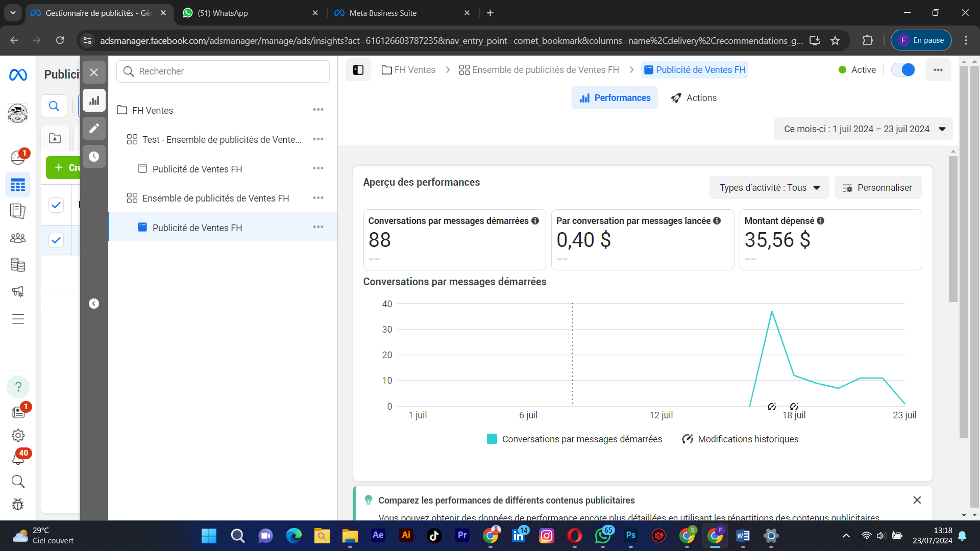Open the date range dropdown Ce mois-ci
The image size is (980, 551).
(x=864, y=129)
